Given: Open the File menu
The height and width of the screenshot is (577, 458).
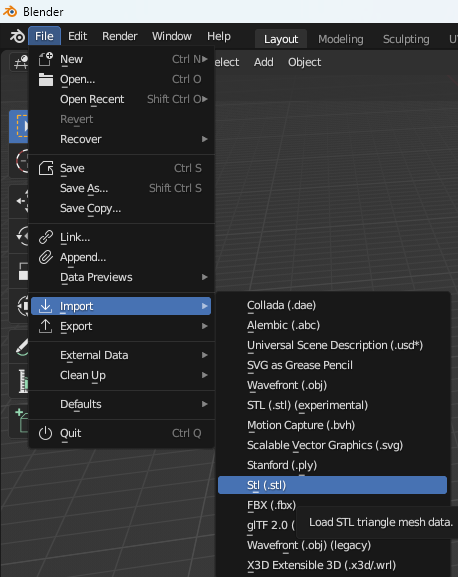Looking at the screenshot, I should click(x=44, y=36).
